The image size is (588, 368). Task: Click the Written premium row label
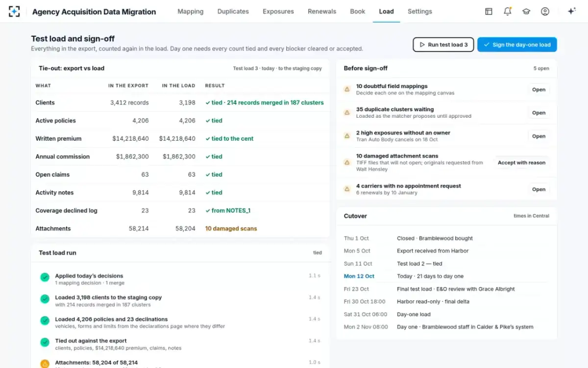[x=58, y=139]
